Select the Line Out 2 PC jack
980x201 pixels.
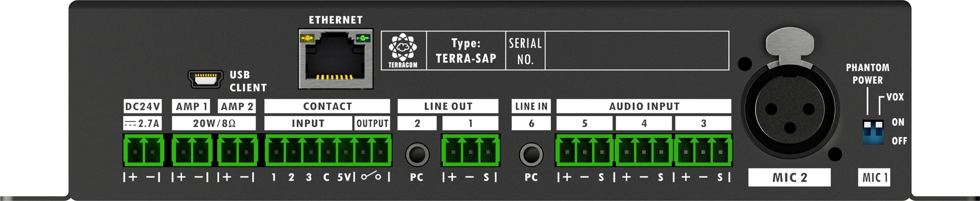pos(417,155)
